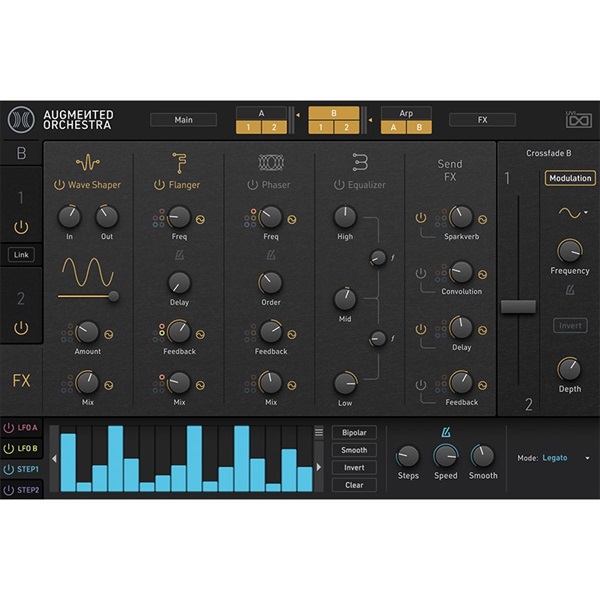The width and height of the screenshot is (600, 600).
Task: Toggle layer 1 power button
Action: point(21,227)
